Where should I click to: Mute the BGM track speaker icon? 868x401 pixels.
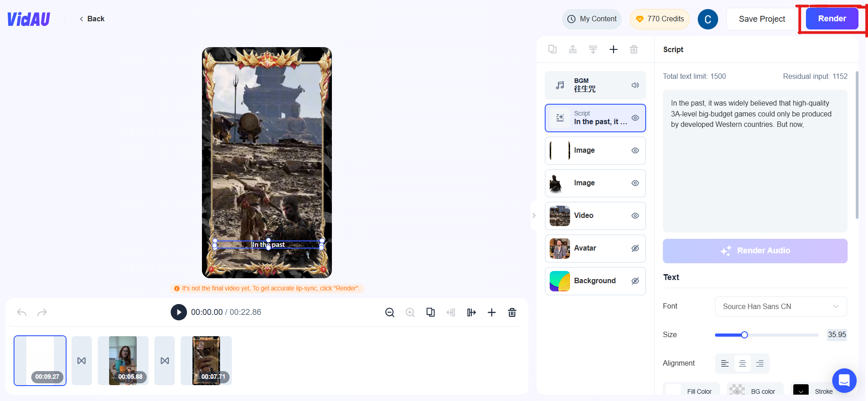coord(635,85)
